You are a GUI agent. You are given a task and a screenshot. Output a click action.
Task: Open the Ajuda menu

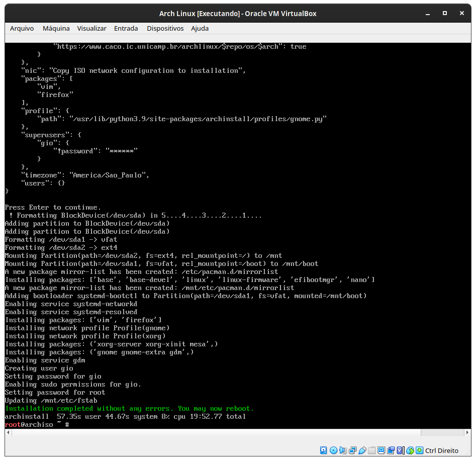click(200, 28)
